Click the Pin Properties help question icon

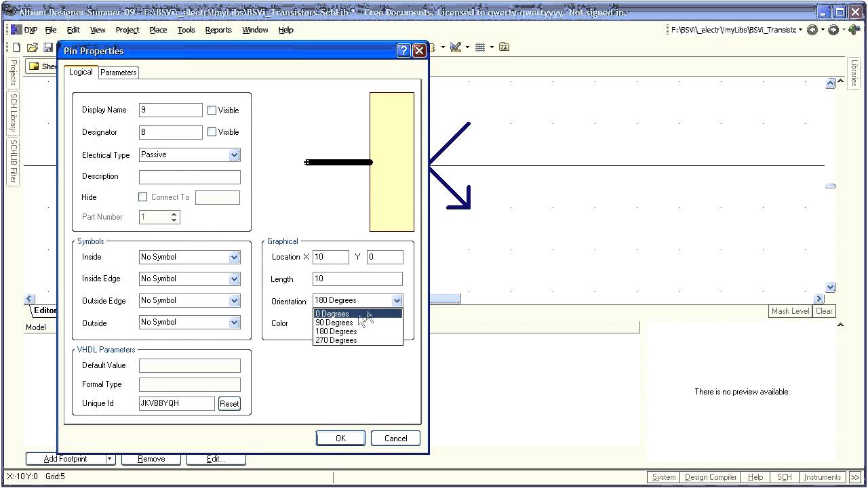pyautogui.click(x=403, y=51)
